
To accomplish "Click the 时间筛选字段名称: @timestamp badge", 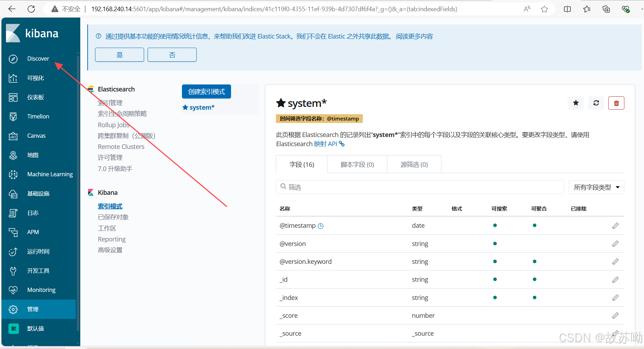I will [x=319, y=118].
